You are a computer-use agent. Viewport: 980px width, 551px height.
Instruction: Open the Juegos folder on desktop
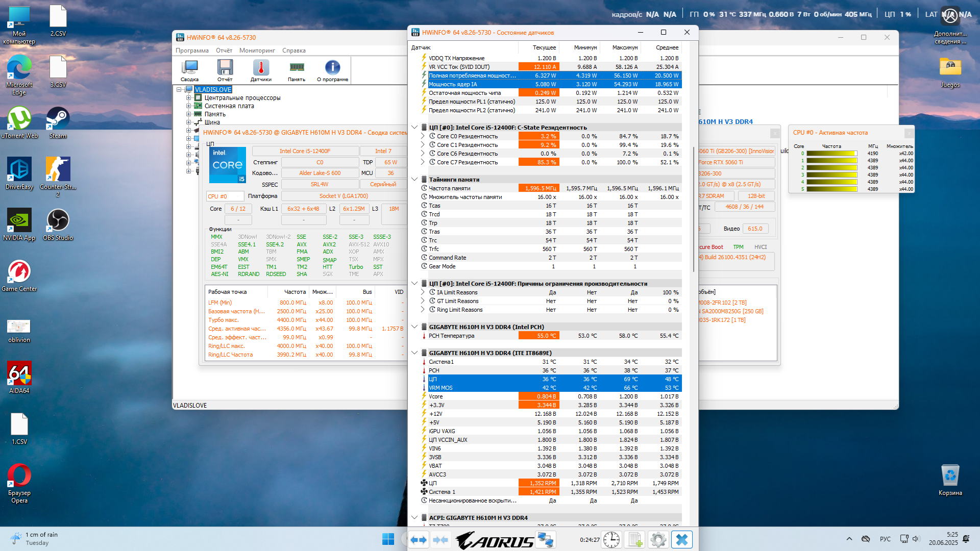coord(950,72)
